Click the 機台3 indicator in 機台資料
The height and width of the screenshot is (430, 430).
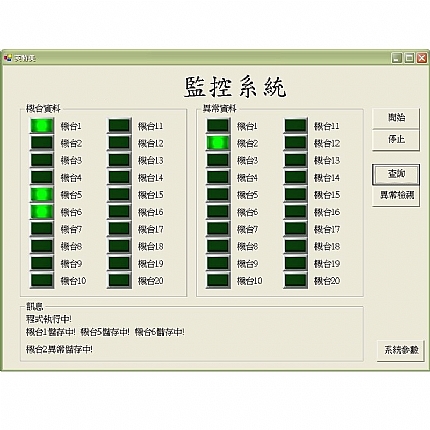(42, 160)
